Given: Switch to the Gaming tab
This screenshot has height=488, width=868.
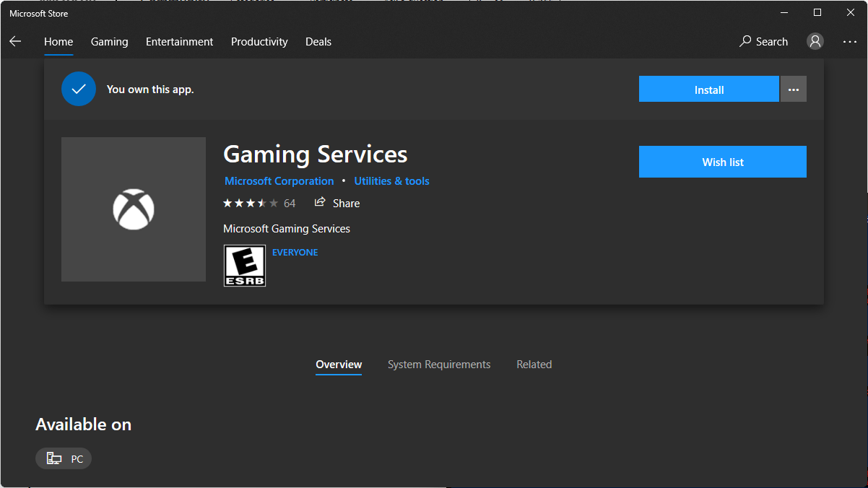Looking at the screenshot, I should (110, 42).
